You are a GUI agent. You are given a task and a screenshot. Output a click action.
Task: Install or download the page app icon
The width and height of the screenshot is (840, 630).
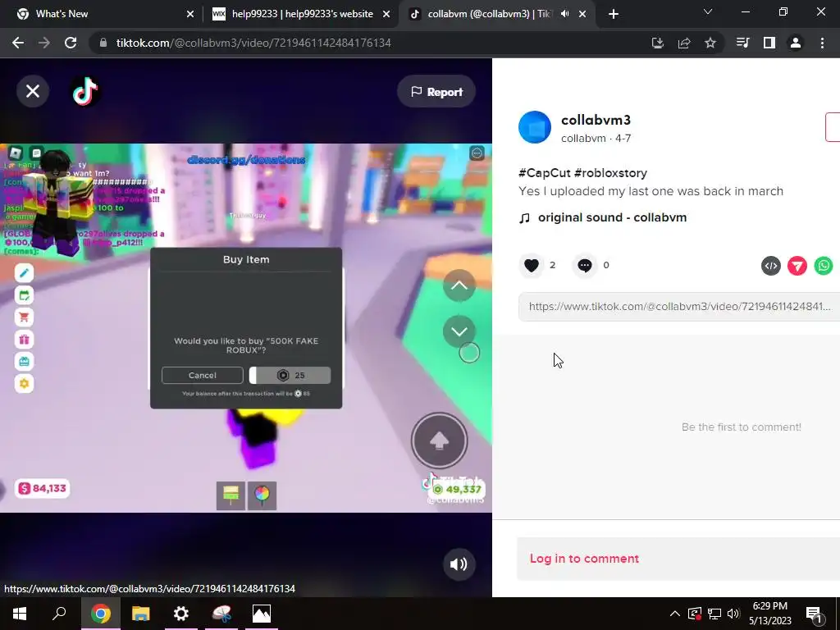coord(657,43)
